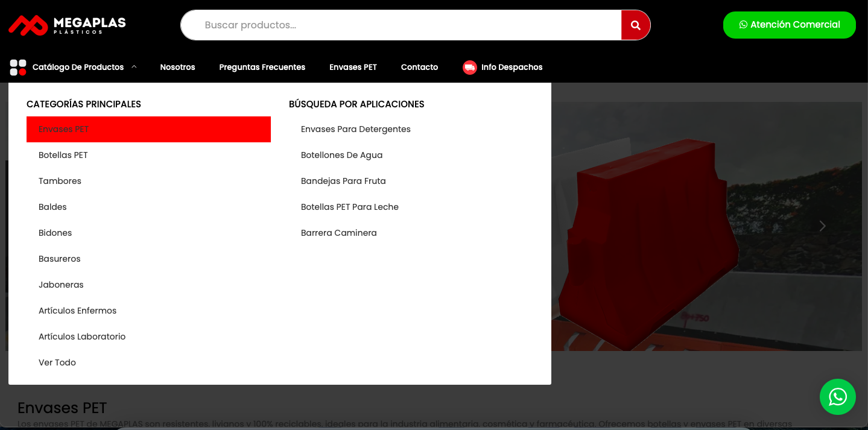Select Botellas PET Para Leche

[x=411, y=207]
